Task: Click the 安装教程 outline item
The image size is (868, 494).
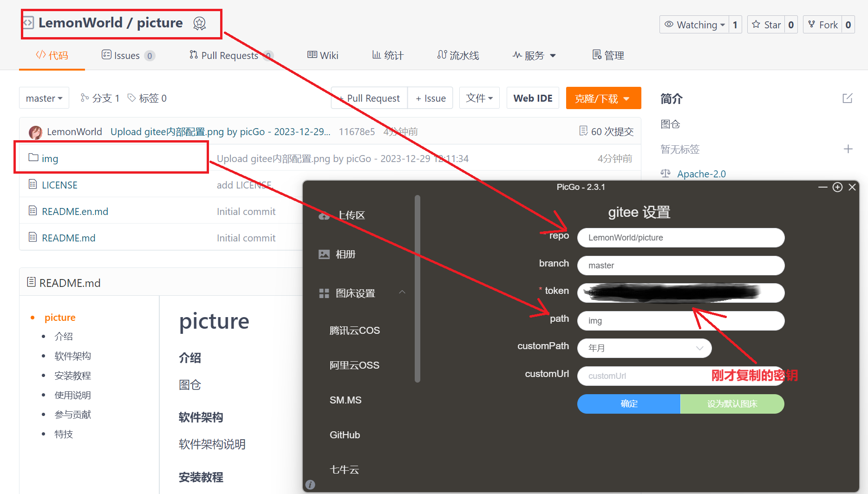Action: tap(72, 376)
